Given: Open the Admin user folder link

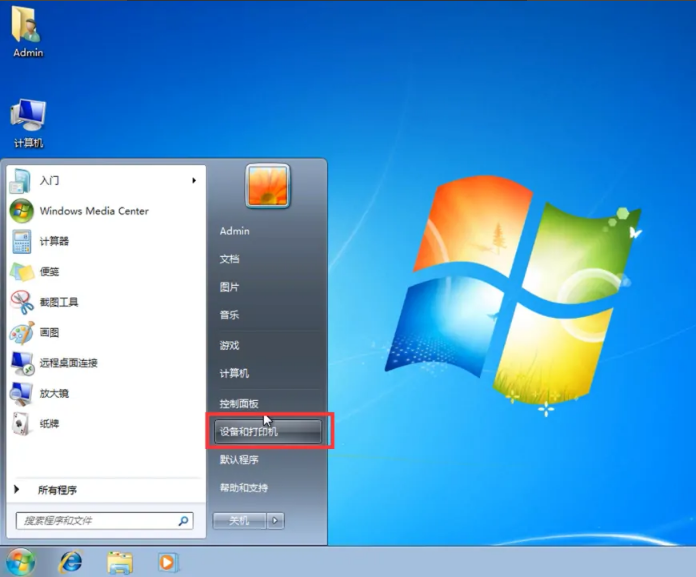Looking at the screenshot, I should pos(234,231).
